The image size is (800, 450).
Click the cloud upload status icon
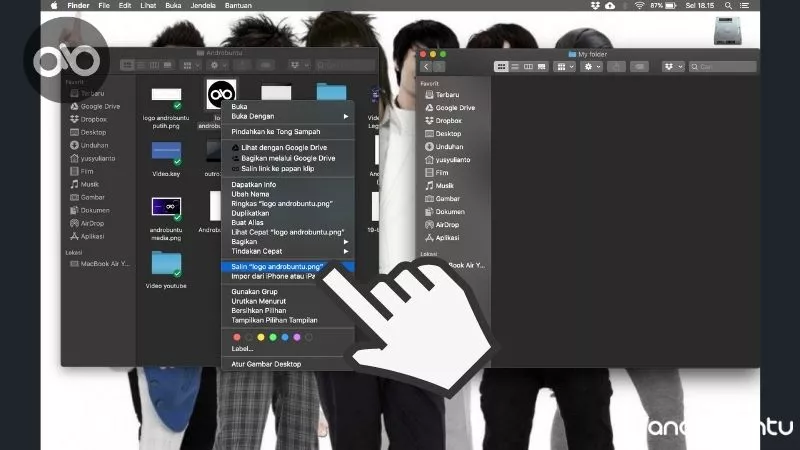[610, 6]
